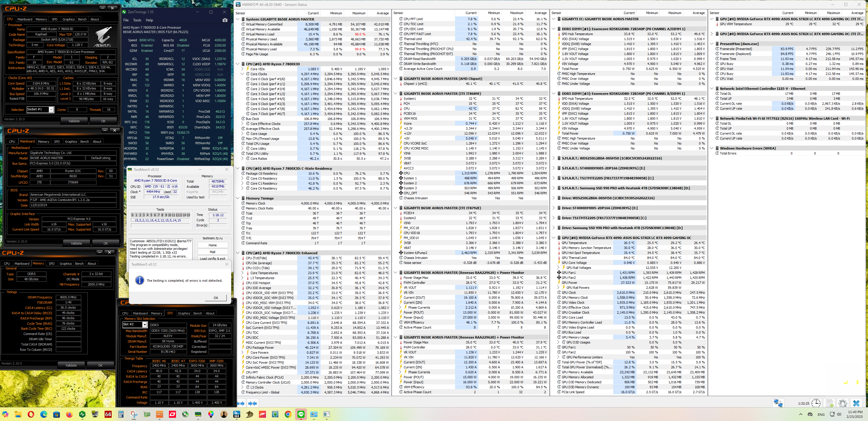Expand Drive: ST4000DM005-2DP166 sensor group
Image resolution: width=868 pixels, height=421 pixels.
point(554,208)
